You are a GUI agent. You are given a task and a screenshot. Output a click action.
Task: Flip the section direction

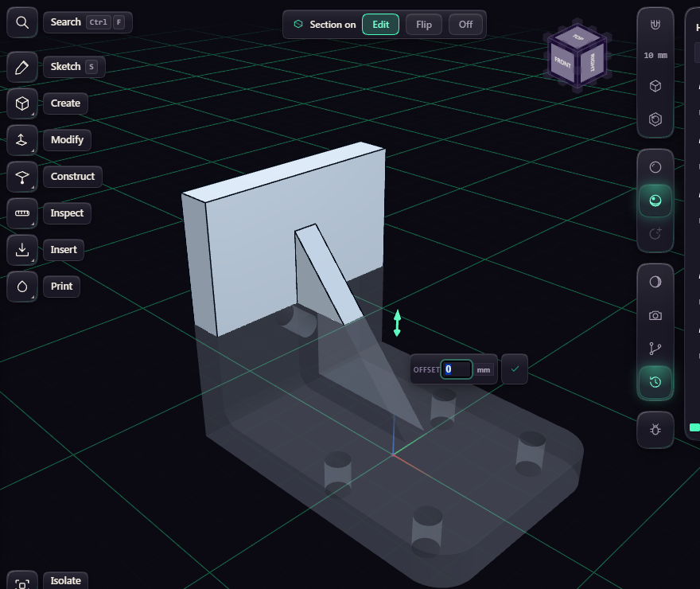(424, 25)
